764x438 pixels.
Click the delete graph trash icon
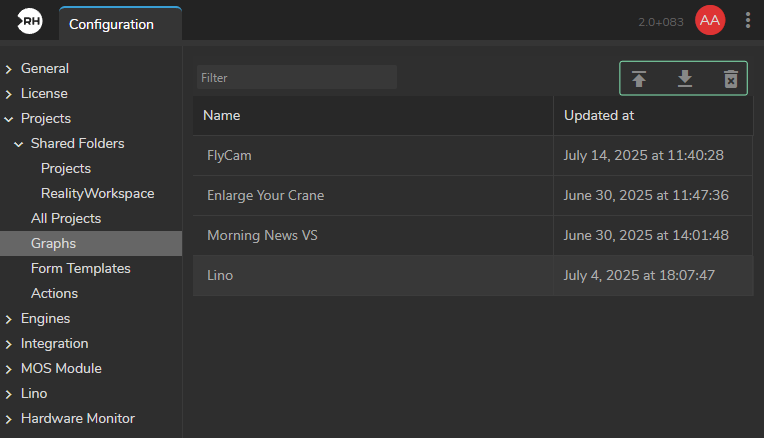731,79
